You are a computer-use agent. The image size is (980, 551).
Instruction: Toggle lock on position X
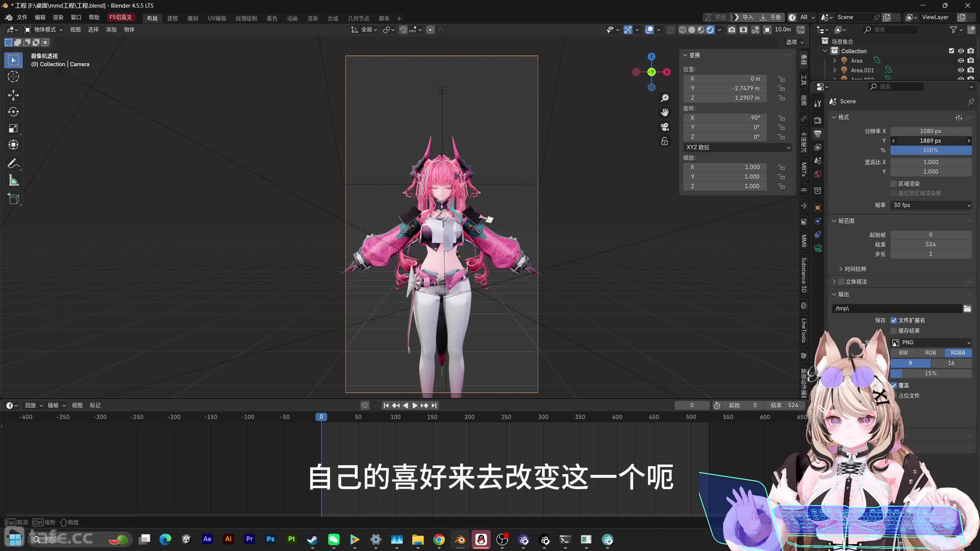[x=781, y=79]
